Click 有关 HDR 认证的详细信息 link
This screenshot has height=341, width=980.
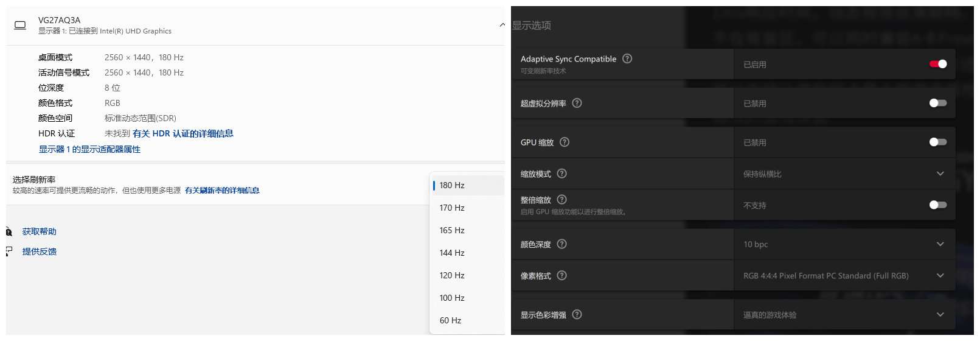(x=182, y=133)
